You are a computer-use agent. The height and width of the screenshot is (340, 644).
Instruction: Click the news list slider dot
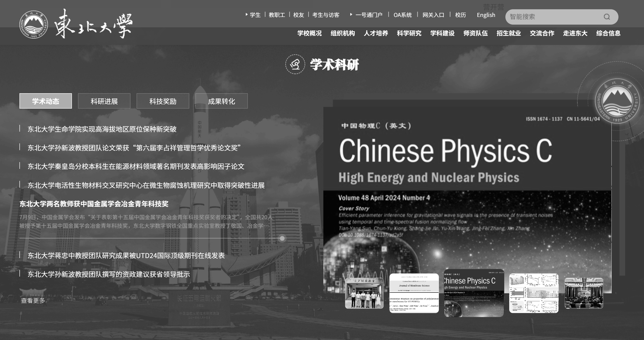point(282,238)
